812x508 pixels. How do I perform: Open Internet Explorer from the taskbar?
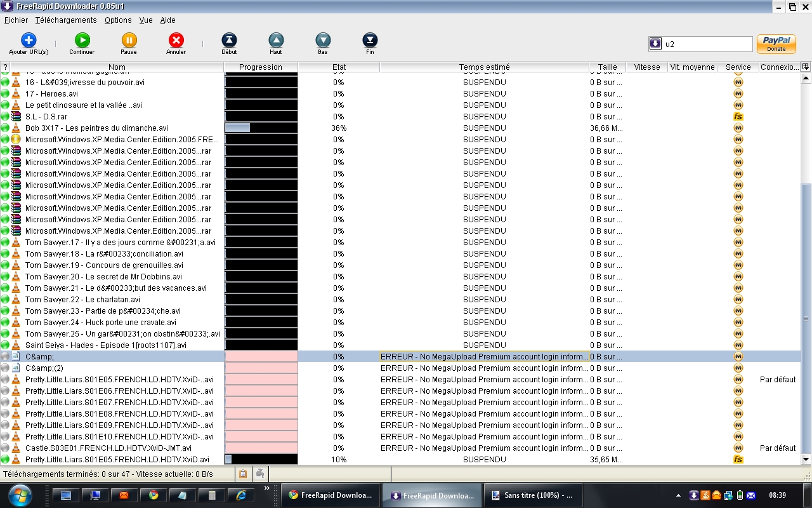click(241, 495)
